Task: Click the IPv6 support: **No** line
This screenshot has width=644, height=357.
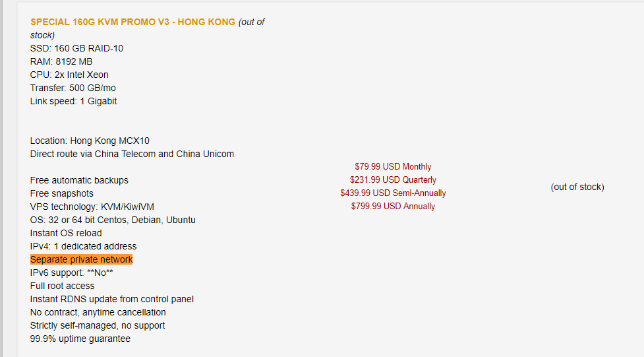Action: [71, 273]
